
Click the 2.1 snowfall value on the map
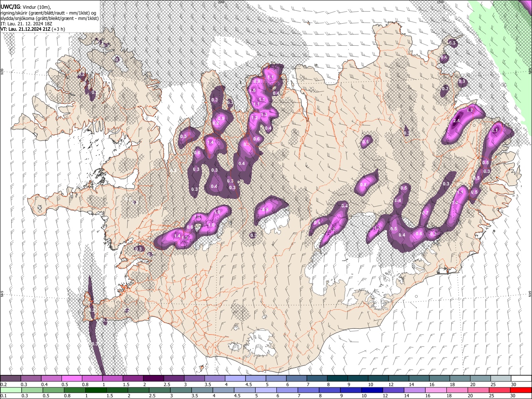(x=495, y=130)
